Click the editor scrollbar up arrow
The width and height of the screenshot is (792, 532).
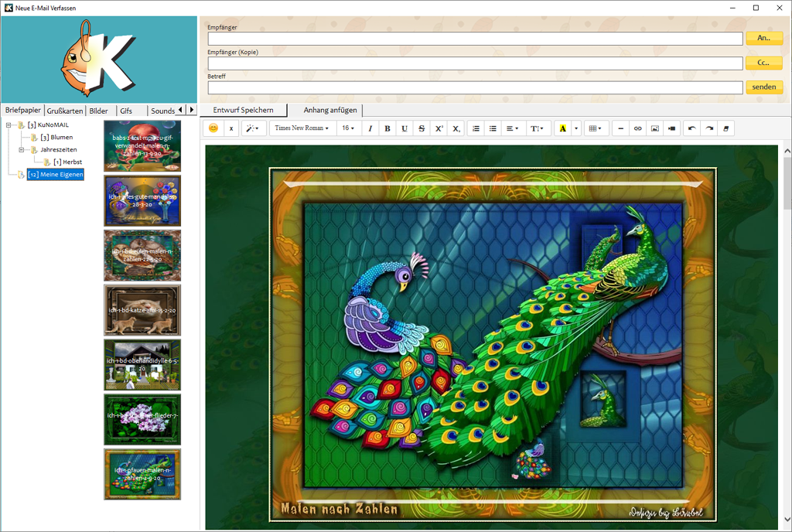[787, 151]
